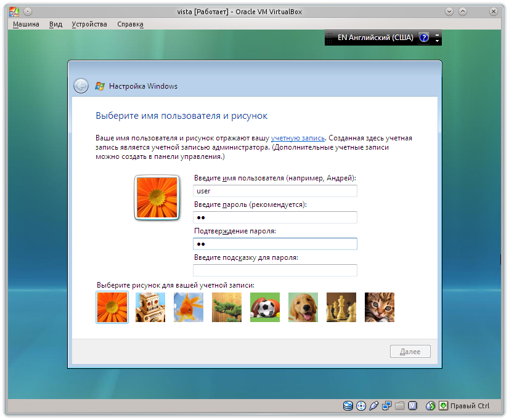The image size is (509, 420).
Task: Click the VirtualBox icon in the title bar
Action: 14,11
